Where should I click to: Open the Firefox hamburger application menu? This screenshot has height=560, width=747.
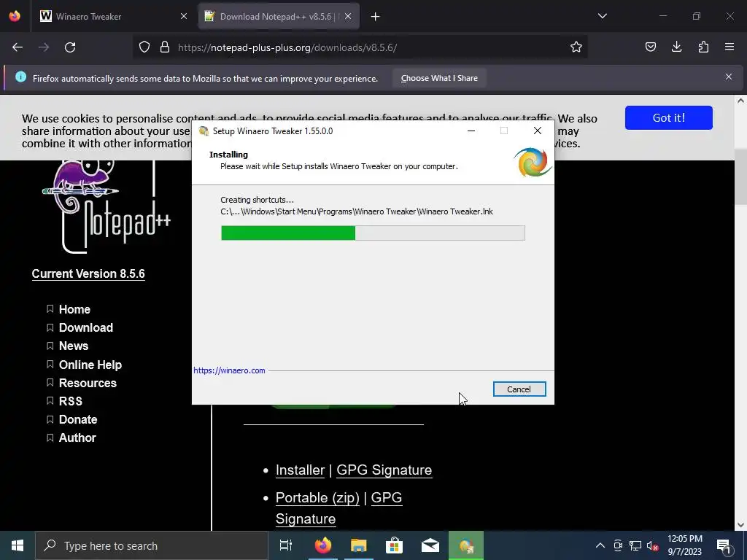click(729, 47)
